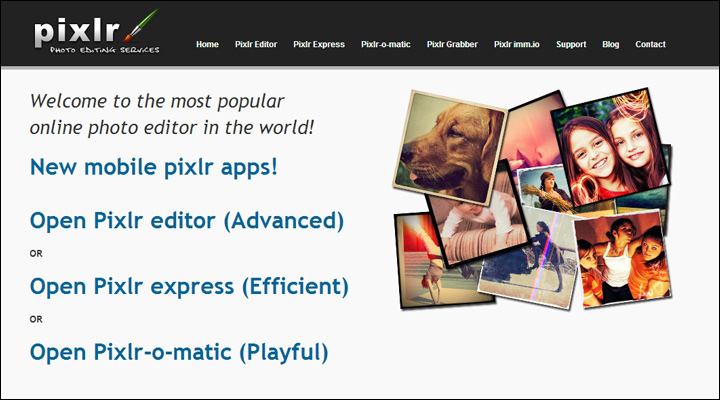
Task: Click the three friends orange-toned photo
Action: [x=622, y=259]
